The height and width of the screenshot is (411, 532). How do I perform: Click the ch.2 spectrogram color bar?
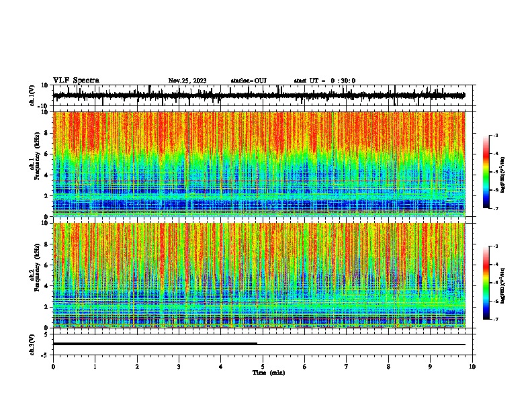[486, 283]
